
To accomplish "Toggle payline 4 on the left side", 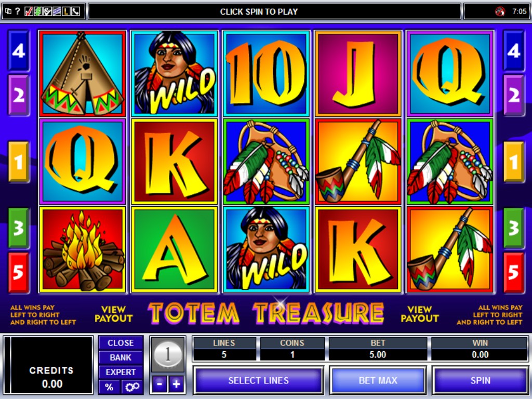I will 18,51.
